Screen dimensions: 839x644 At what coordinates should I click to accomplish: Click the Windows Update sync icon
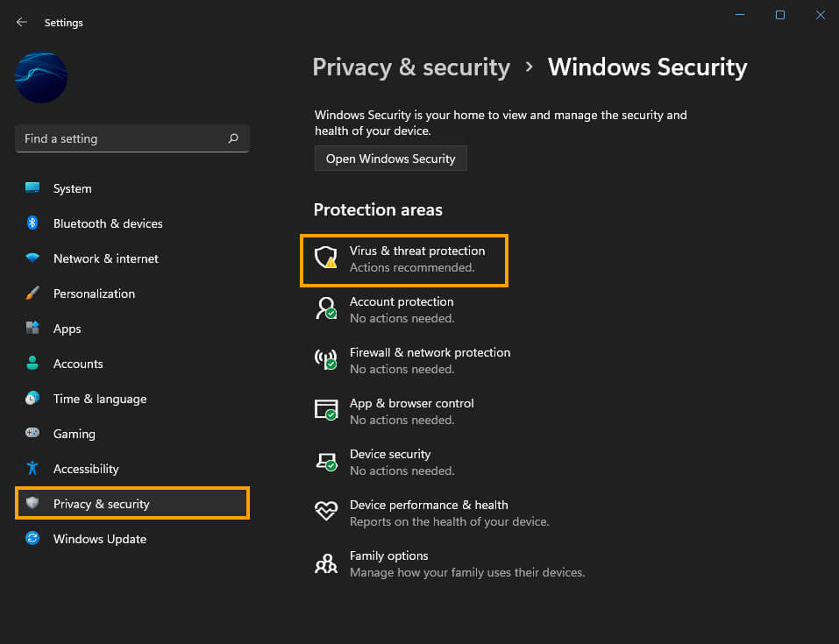pos(32,538)
